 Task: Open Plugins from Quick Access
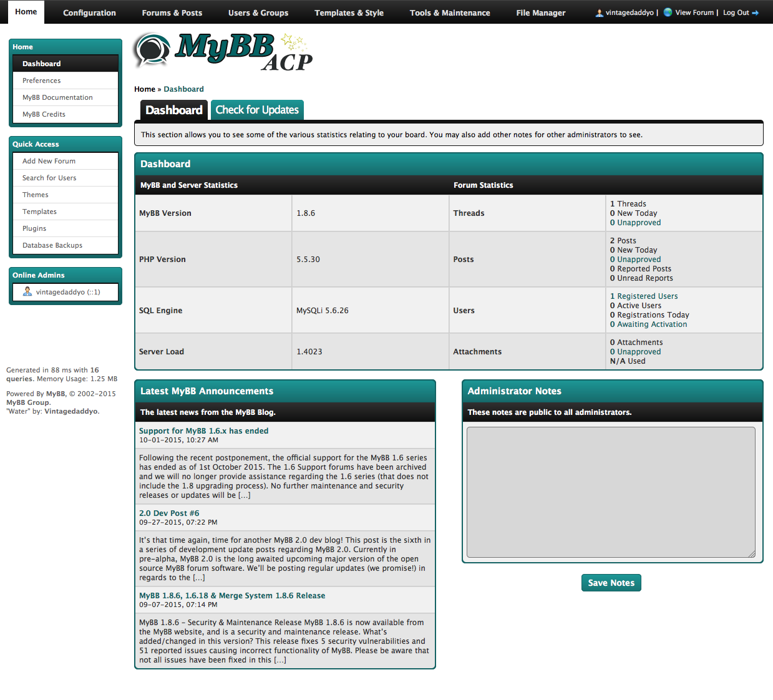(66, 228)
